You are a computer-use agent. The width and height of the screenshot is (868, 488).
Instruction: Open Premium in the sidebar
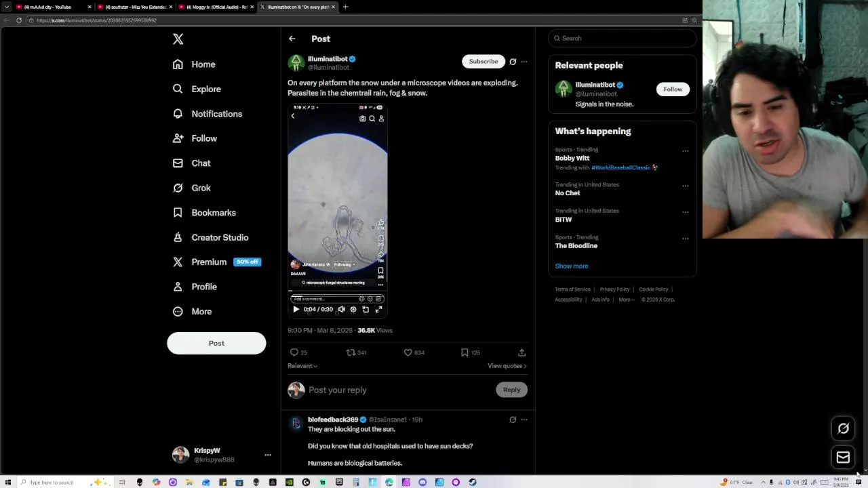tap(216, 262)
